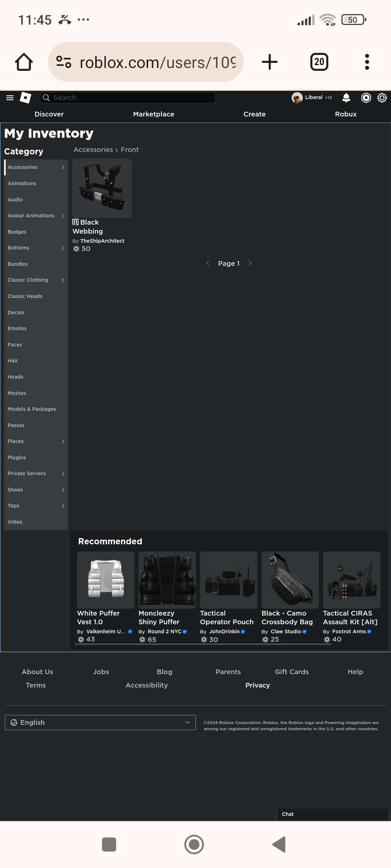Open White Puffer Vest 1.0 thumbnail
Viewport: 391px width, 868px height.
coord(106,580)
